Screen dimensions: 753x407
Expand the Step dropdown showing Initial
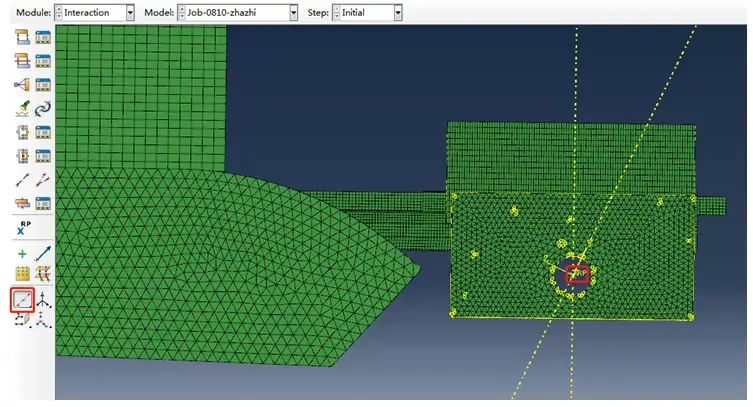tap(398, 12)
